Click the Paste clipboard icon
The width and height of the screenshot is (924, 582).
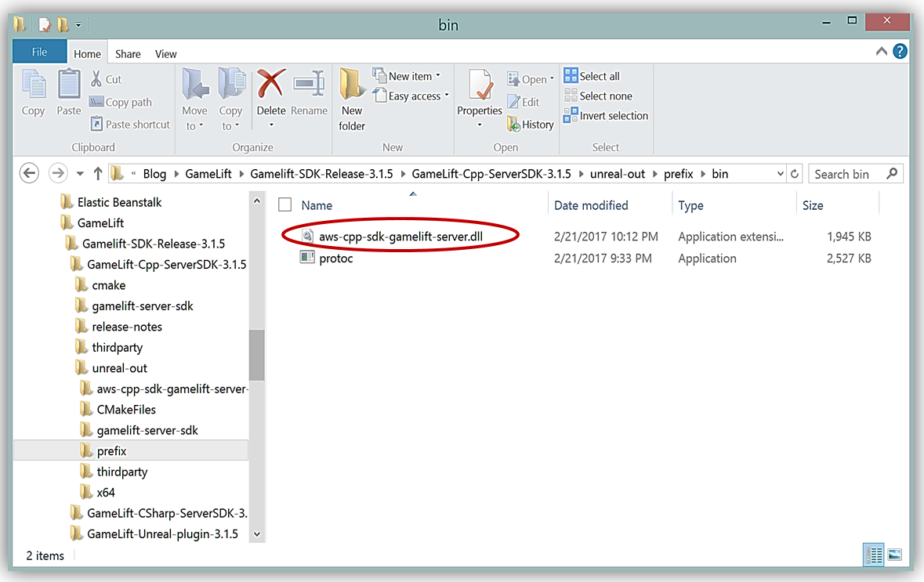pyautogui.click(x=69, y=86)
